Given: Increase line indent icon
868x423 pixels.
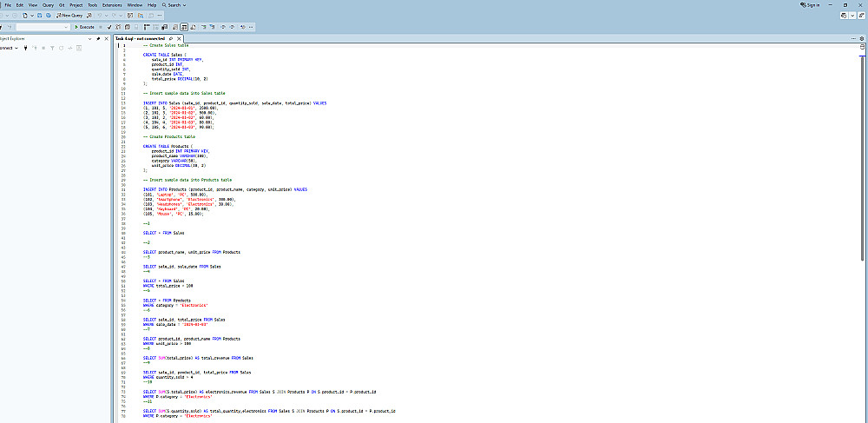Looking at the screenshot, I should (x=232, y=27).
